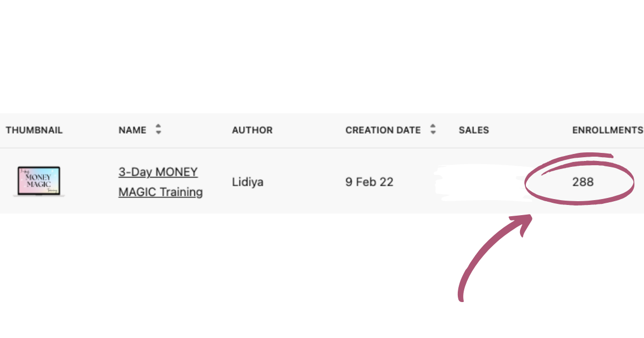Click the SALES column header
The image size is (644, 338).
tap(474, 130)
